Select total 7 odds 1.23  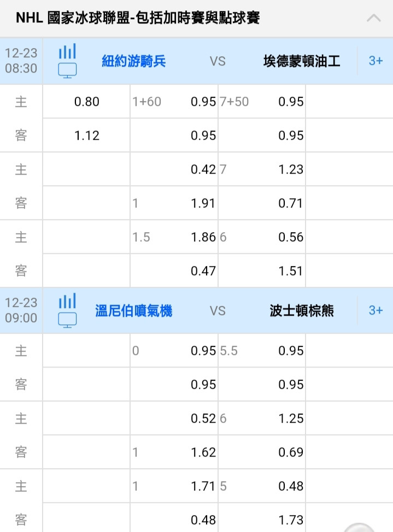tap(262, 169)
